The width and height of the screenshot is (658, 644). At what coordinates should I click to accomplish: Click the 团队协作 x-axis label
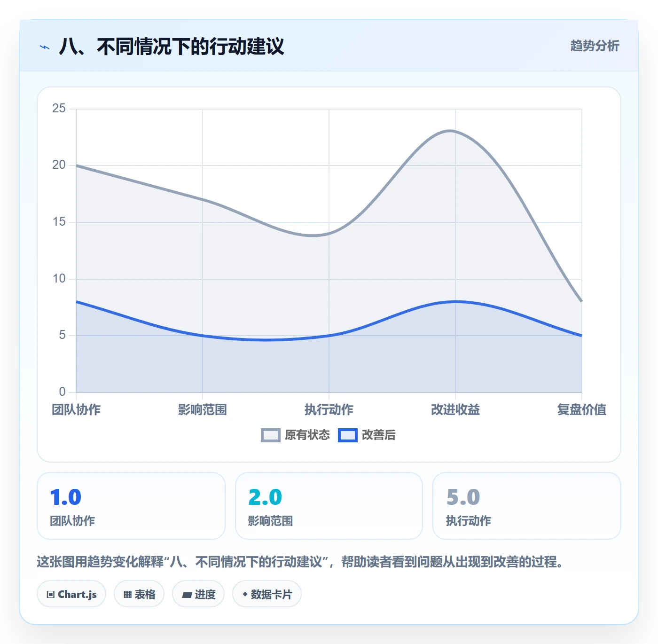point(76,409)
